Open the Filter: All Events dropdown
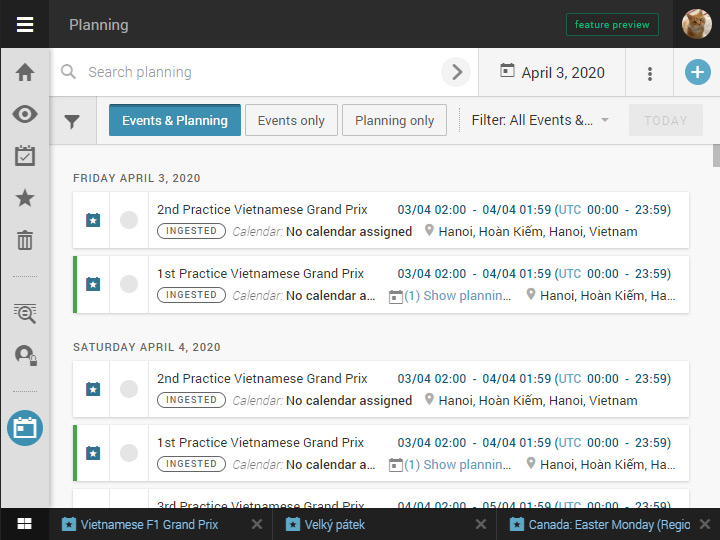720x540 pixels. click(540, 120)
